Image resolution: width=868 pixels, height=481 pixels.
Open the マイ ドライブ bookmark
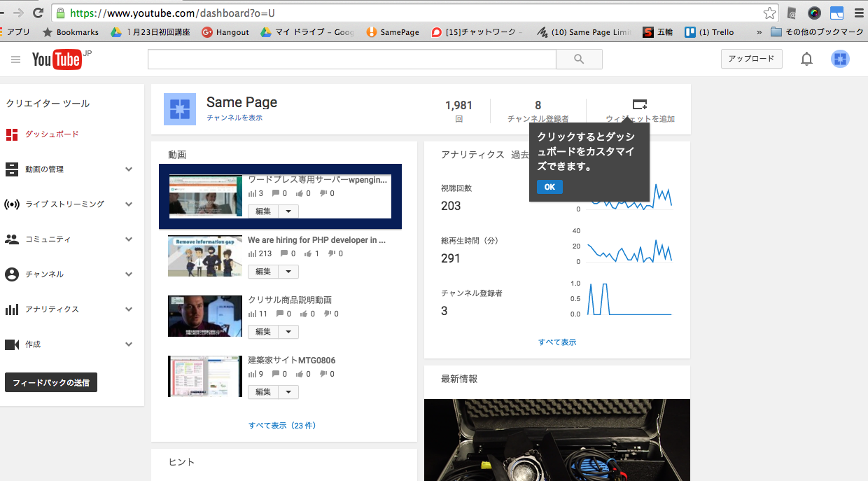coord(307,32)
